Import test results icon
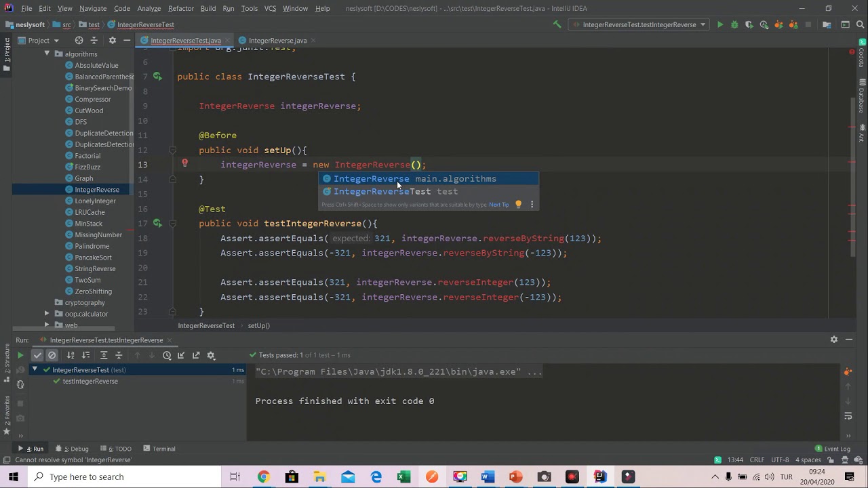Screen dimensions: 868x488 (181, 355)
